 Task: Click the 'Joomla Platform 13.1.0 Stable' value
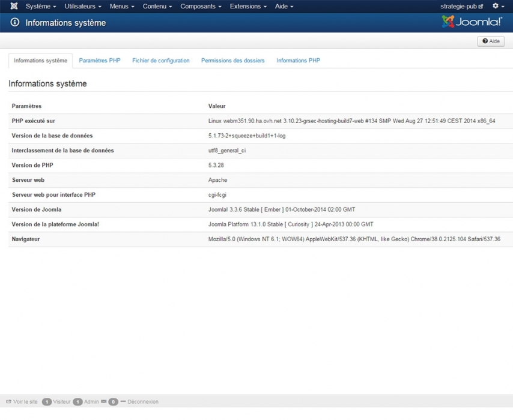(291, 224)
